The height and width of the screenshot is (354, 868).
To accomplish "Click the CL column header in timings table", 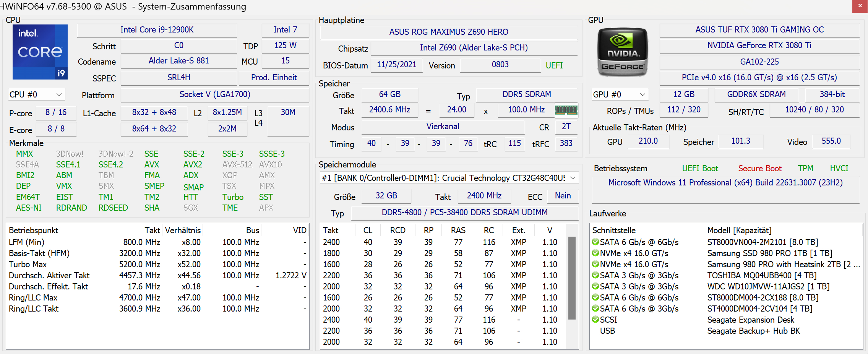I will (368, 230).
